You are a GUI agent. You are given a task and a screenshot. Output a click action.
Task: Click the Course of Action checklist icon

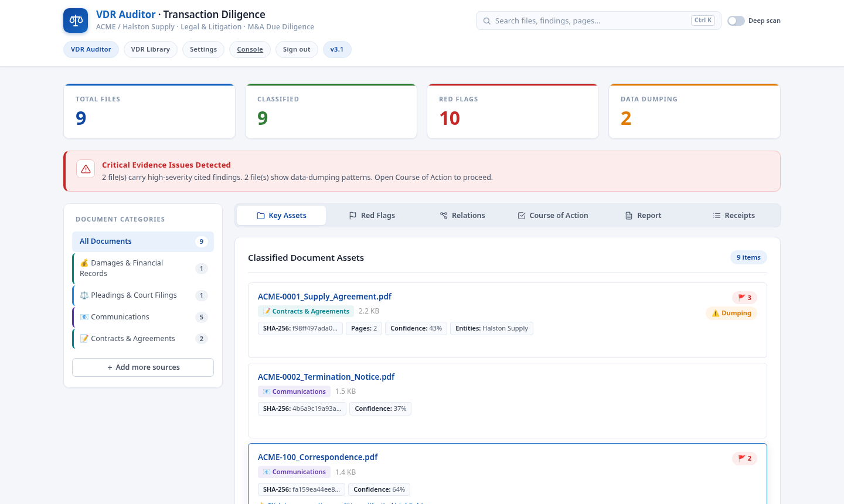coord(522,216)
